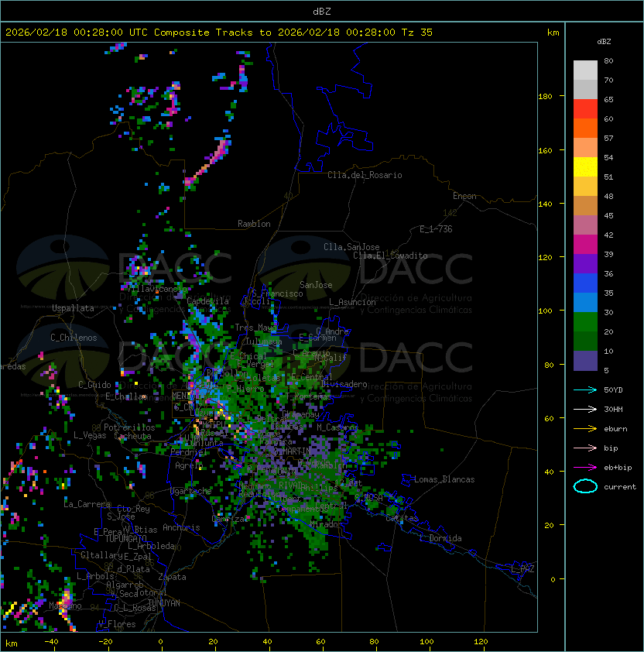The height and width of the screenshot is (652, 644).
Task: Click the cyan 'current' ellipse legend icon
Action: pyautogui.click(x=585, y=486)
